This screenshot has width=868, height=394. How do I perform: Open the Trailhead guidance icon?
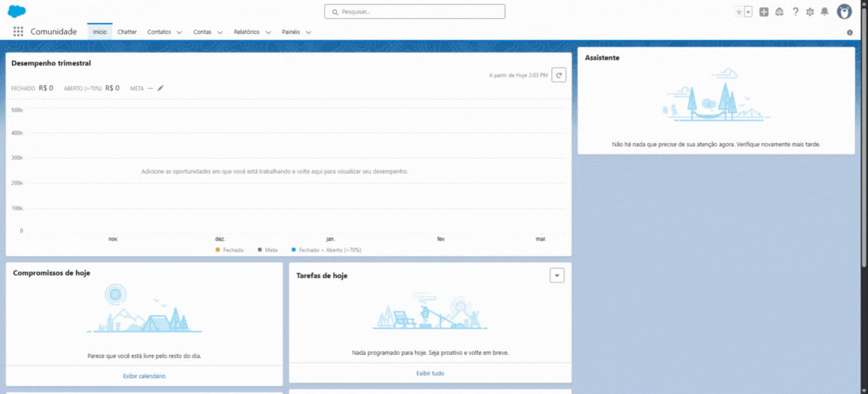pyautogui.click(x=779, y=12)
